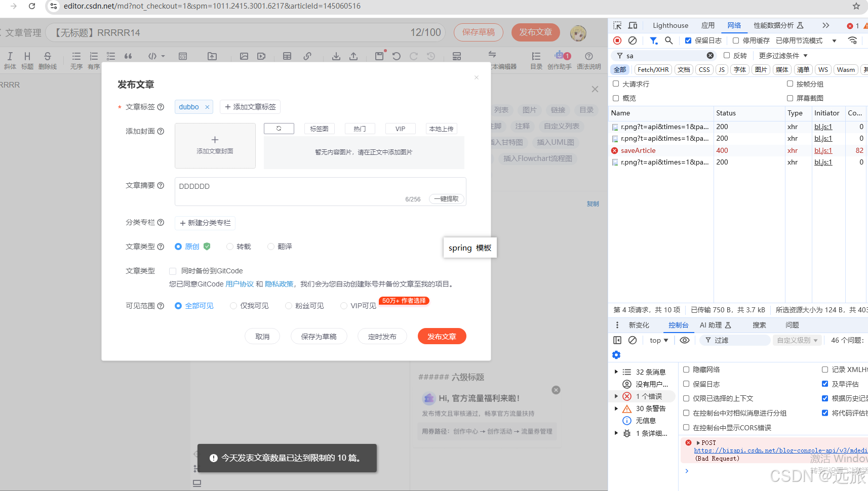Open the 问题 drawer tab
This screenshot has height=491, width=868.
pos(792,325)
